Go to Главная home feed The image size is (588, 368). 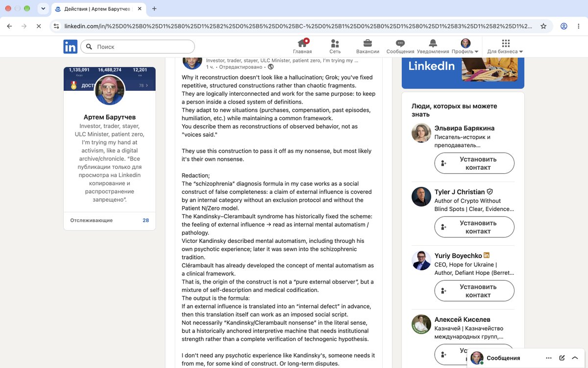click(x=302, y=47)
